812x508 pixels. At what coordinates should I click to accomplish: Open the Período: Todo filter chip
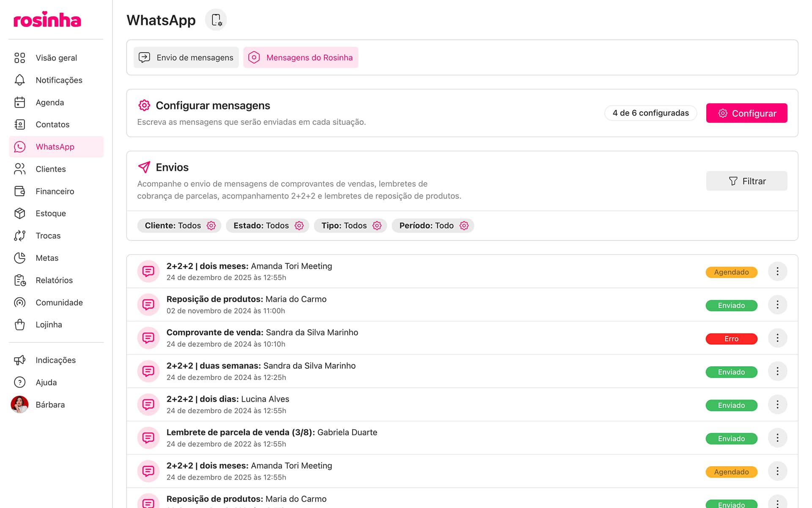433,226
